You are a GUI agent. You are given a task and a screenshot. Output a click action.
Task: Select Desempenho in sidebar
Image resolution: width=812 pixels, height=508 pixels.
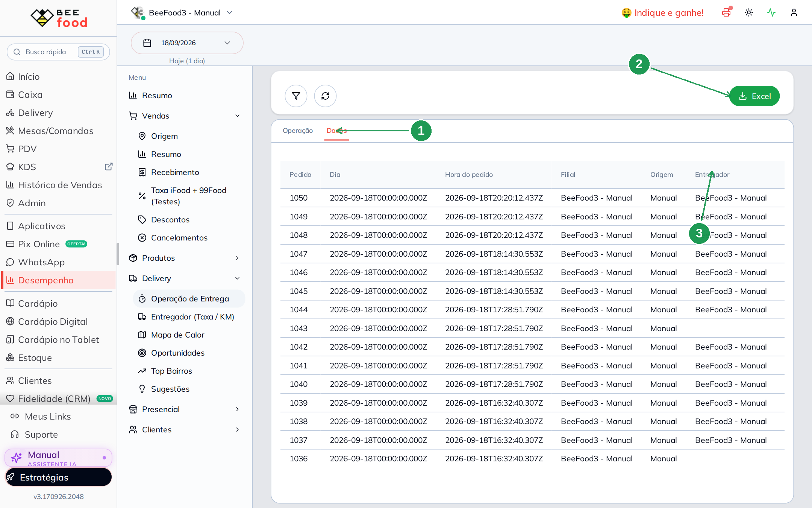[x=58, y=280]
